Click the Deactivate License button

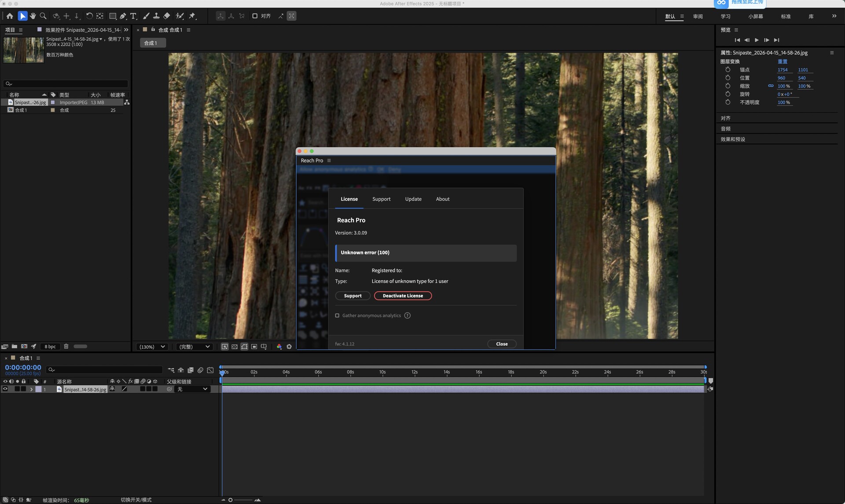403,296
